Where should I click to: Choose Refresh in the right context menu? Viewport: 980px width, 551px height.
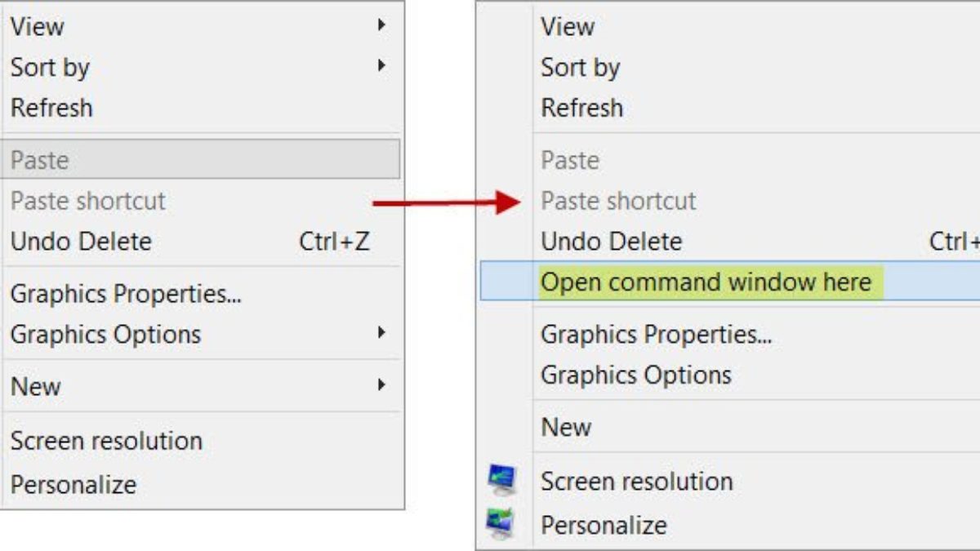click(x=581, y=108)
